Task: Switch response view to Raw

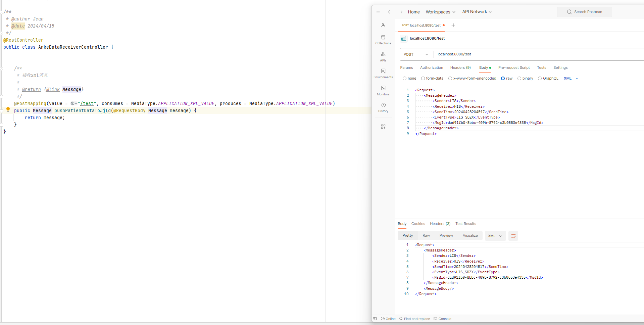Action: point(426,236)
